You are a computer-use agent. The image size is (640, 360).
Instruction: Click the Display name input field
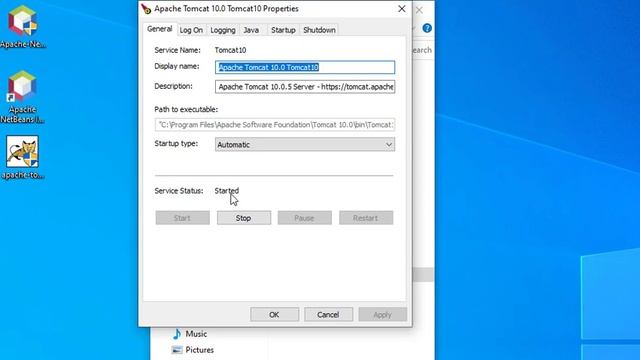point(305,67)
